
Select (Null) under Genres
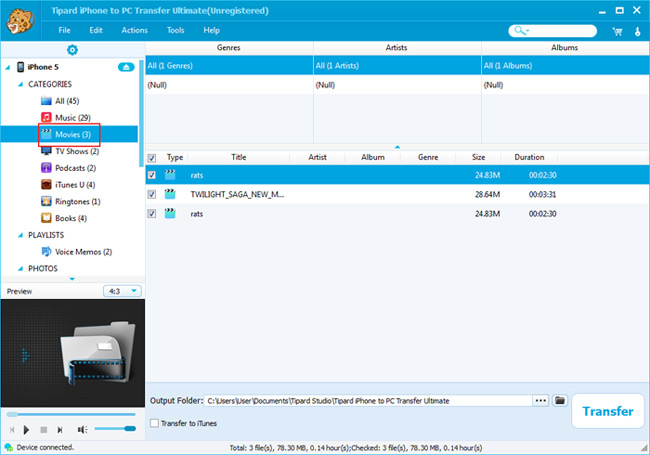click(x=229, y=85)
